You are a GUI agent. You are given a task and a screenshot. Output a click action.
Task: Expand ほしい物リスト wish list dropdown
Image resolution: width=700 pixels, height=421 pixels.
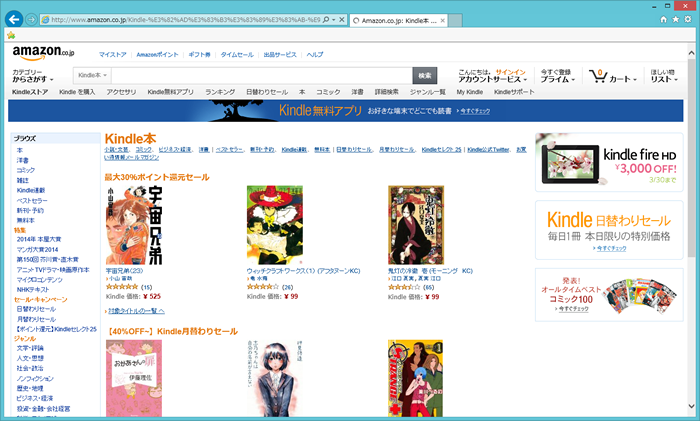pyautogui.click(x=664, y=75)
